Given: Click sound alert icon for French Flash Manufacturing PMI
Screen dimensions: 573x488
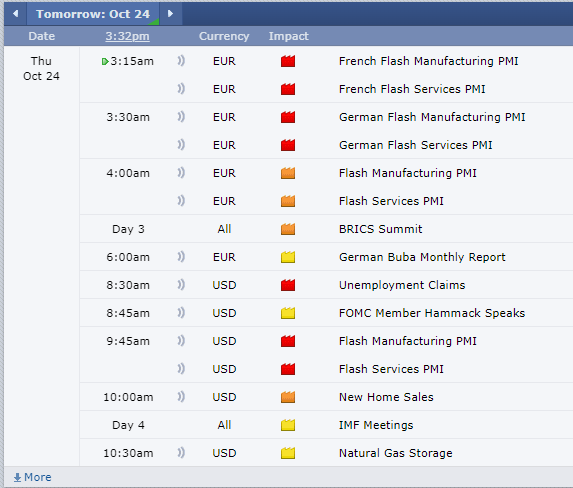Looking at the screenshot, I should (181, 61).
